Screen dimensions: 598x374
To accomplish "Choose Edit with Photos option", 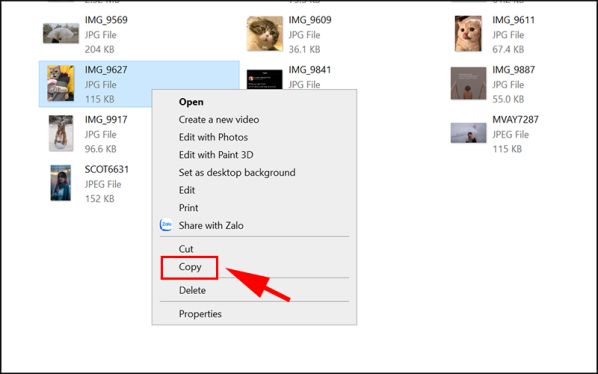I will (213, 137).
